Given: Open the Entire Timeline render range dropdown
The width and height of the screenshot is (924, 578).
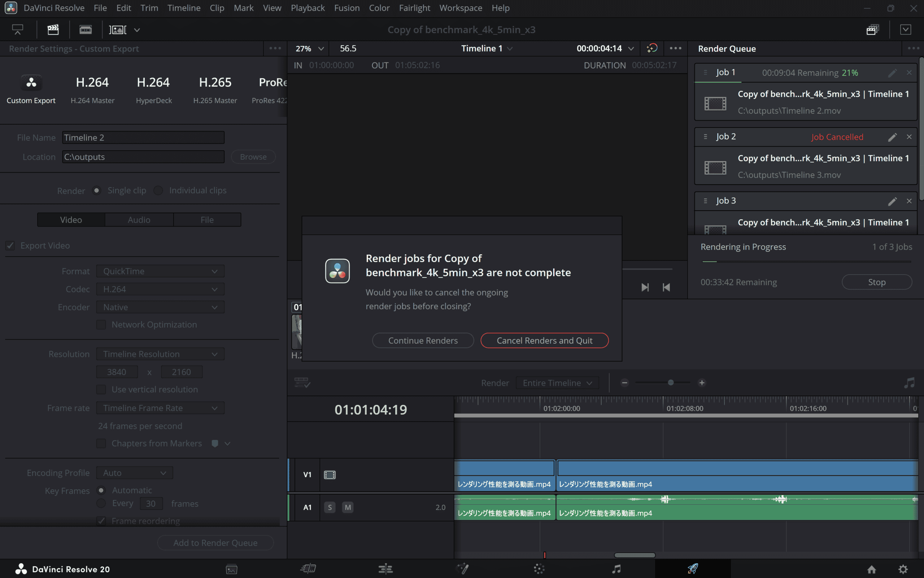Looking at the screenshot, I should pyautogui.click(x=557, y=383).
